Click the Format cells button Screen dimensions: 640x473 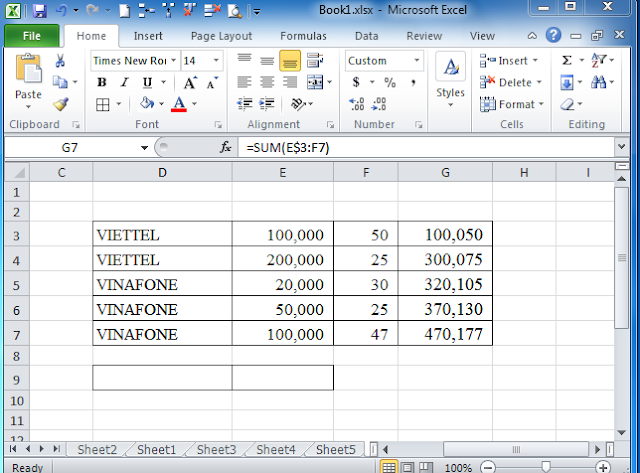click(512, 104)
